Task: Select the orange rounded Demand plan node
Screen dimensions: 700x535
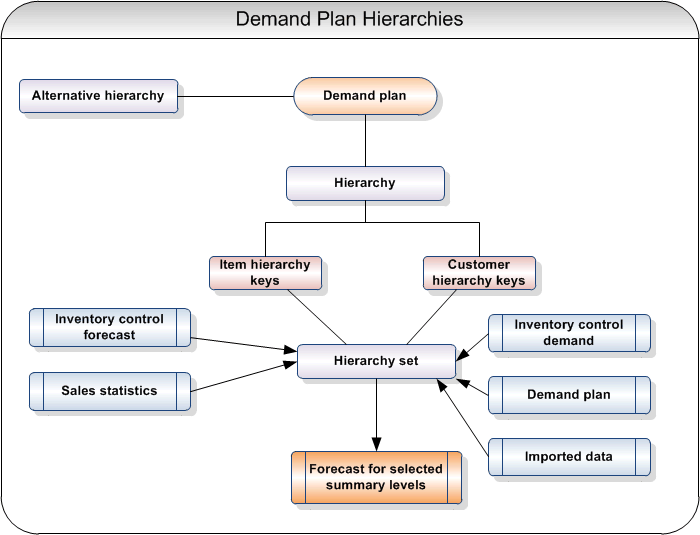Action: pos(365,97)
